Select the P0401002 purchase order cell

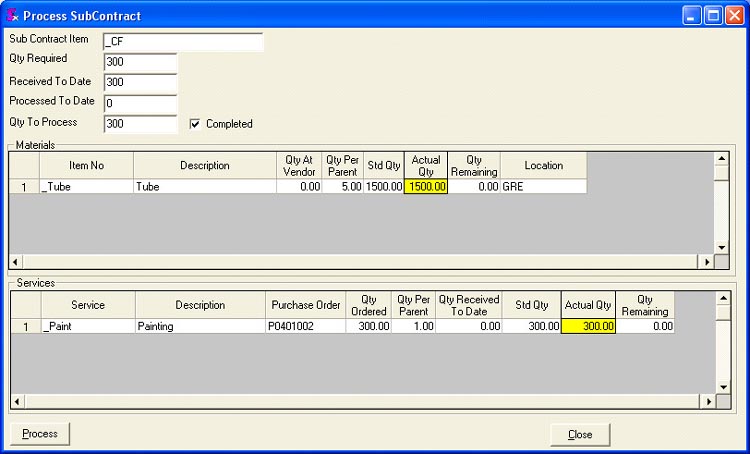[x=305, y=326]
